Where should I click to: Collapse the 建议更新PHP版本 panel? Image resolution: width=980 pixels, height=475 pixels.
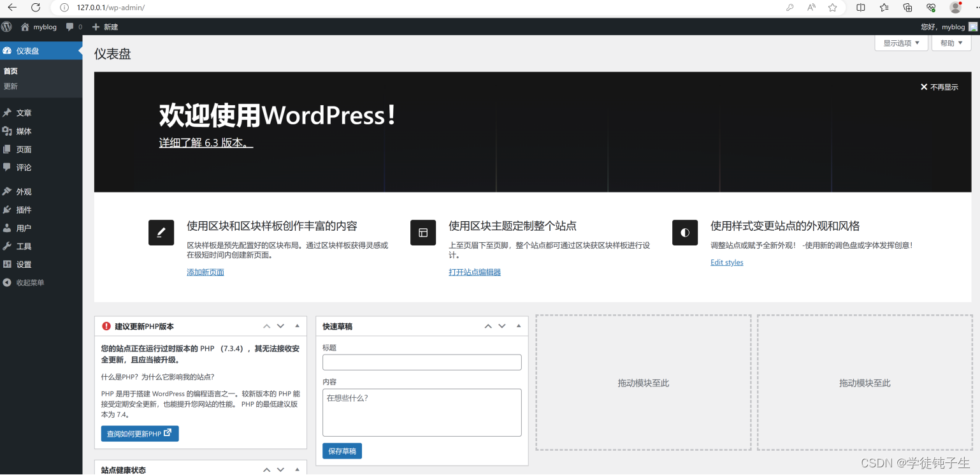pos(297,326)
